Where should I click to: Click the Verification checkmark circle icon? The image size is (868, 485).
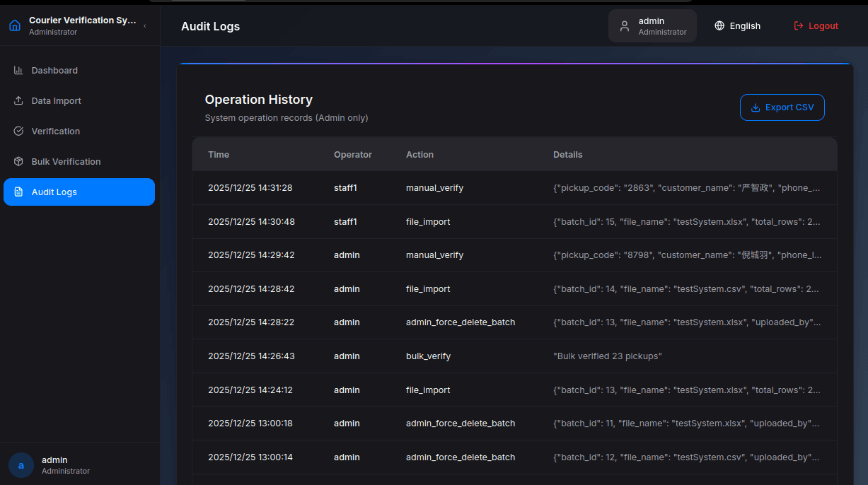(x=18, y=132)
